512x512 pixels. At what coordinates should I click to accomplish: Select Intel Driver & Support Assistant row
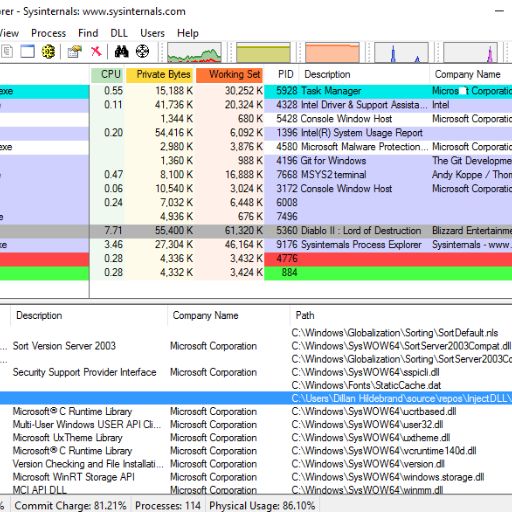[256, 105]
